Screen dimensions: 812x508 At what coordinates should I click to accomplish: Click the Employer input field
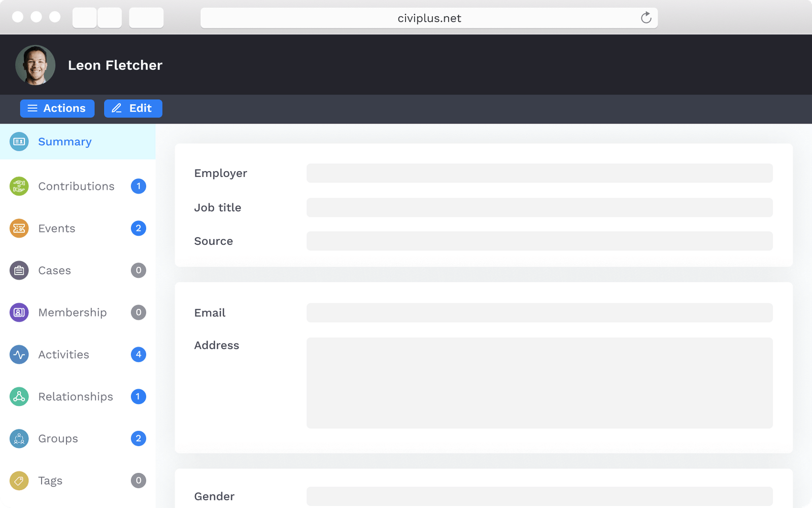coord(539,173)
